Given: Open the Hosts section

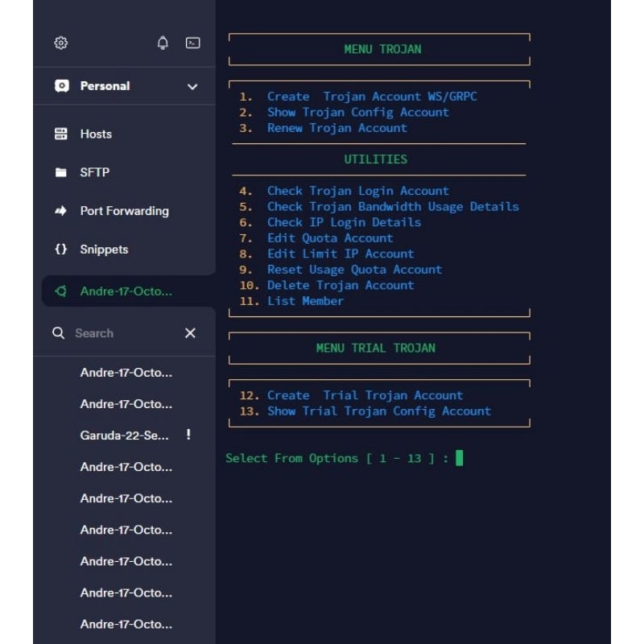Looking at the screenshot, I should (96, 134).
